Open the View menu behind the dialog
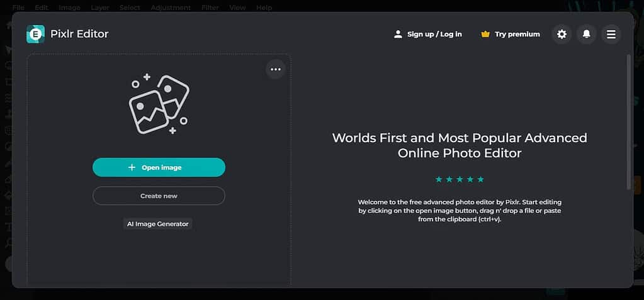Viewport: 644px width, 300px height. pyautogui.click(x=237, y=8)
